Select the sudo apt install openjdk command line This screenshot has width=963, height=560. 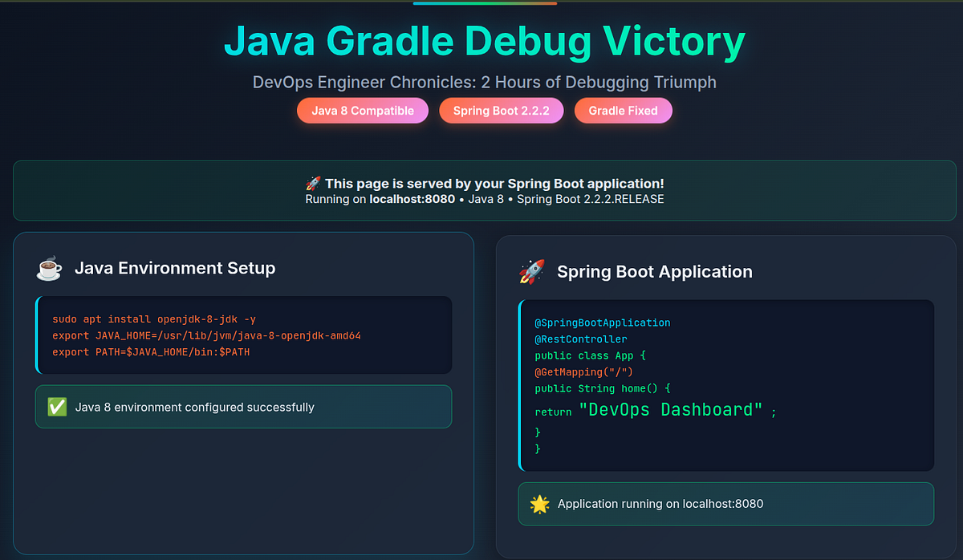(154, 319)
